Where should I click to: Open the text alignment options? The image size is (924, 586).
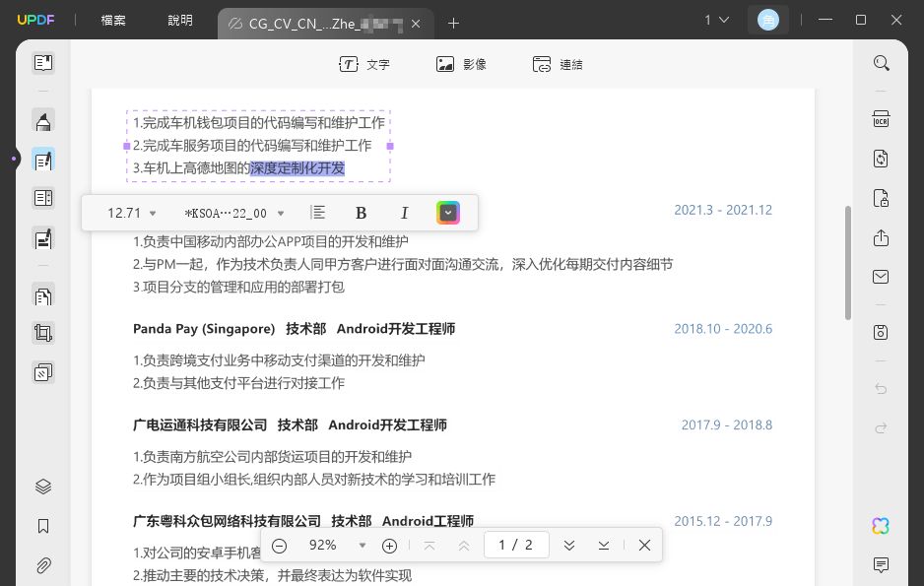pyautogui.click(x=317, y=213)
